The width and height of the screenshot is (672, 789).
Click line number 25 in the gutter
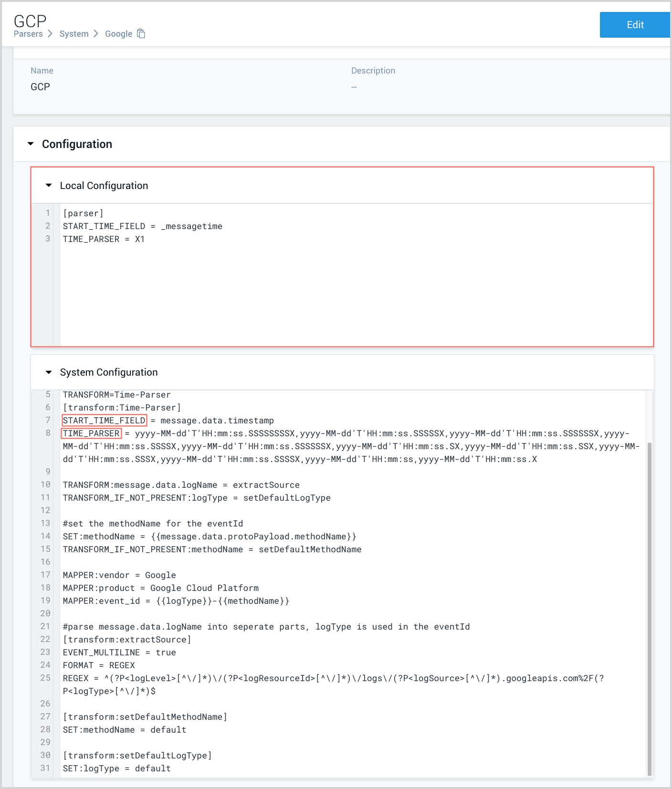[x=45, y=678]
